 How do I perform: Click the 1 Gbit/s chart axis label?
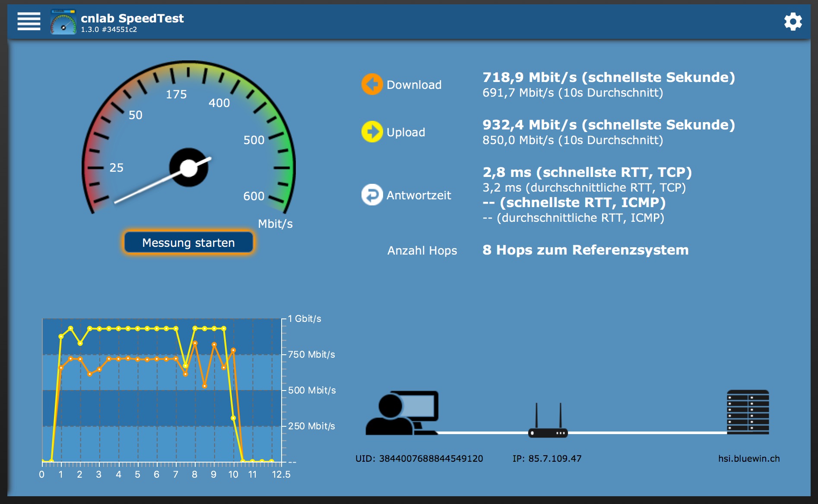(304, 319)
